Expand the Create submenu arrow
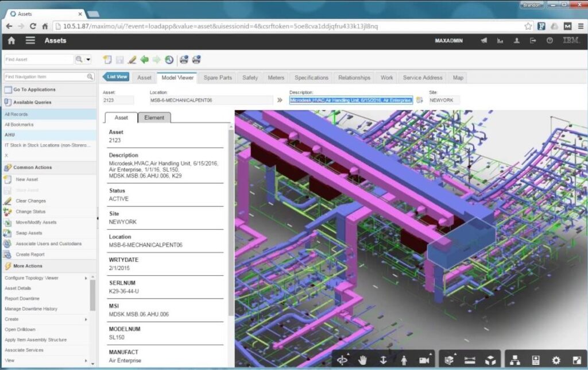The height and width of the screenshot is (370, 588). (x=87, y=319)
